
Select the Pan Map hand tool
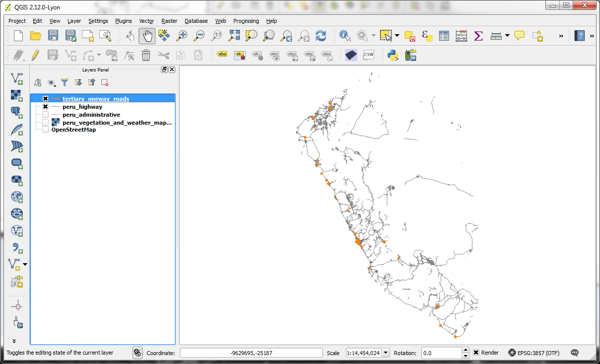pos(147,36)
